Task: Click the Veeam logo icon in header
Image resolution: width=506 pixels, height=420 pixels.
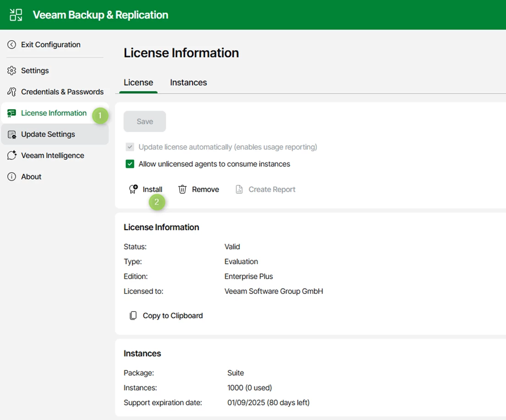Action: (16, 15)
